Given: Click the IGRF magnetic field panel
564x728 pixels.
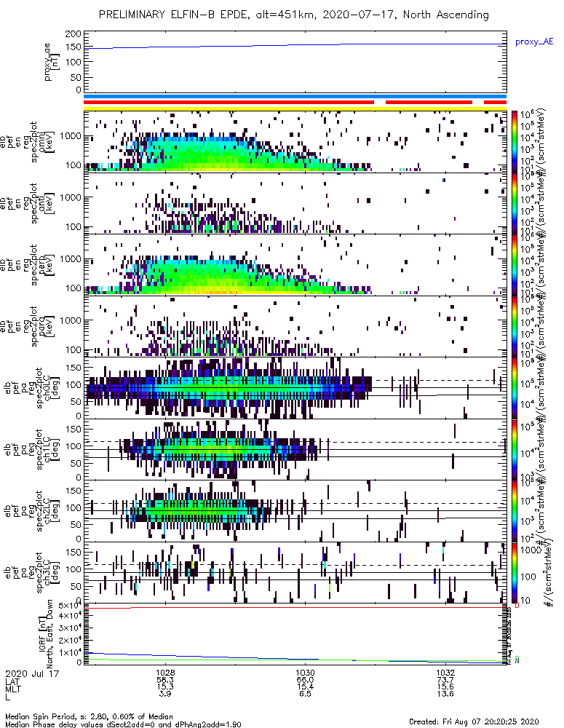Looking at the screenshot, I should (x=295, y=634).
